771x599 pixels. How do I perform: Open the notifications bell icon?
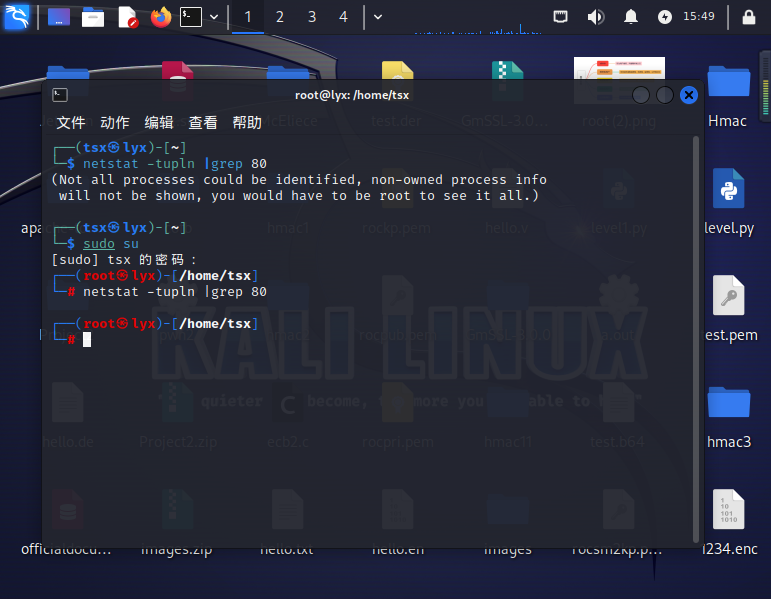tap(631, 17)
